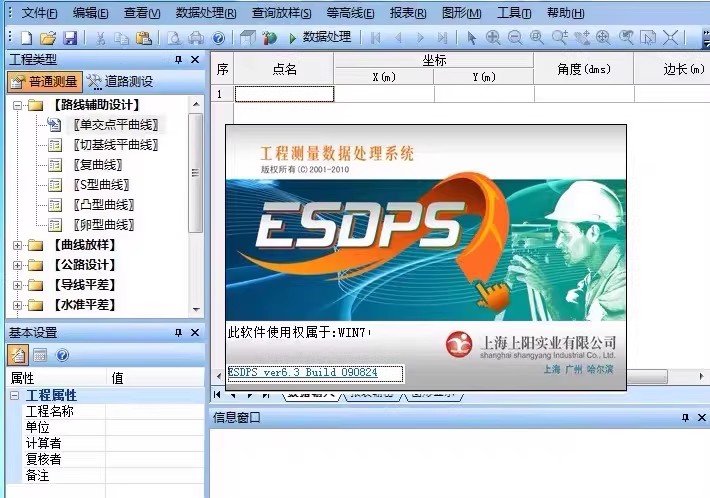Select the pan hand tool
This screenshot has height=498, width=710.
[x=582, y=38]
